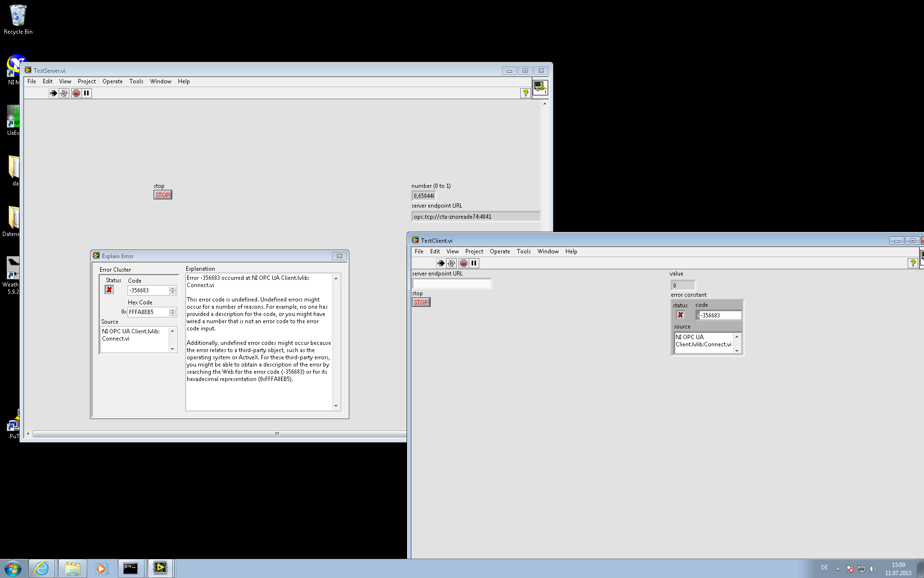The image size is (924, 578).
Task: Decrement Hex Code value in Explain Error
Action: tap(173, 315)
